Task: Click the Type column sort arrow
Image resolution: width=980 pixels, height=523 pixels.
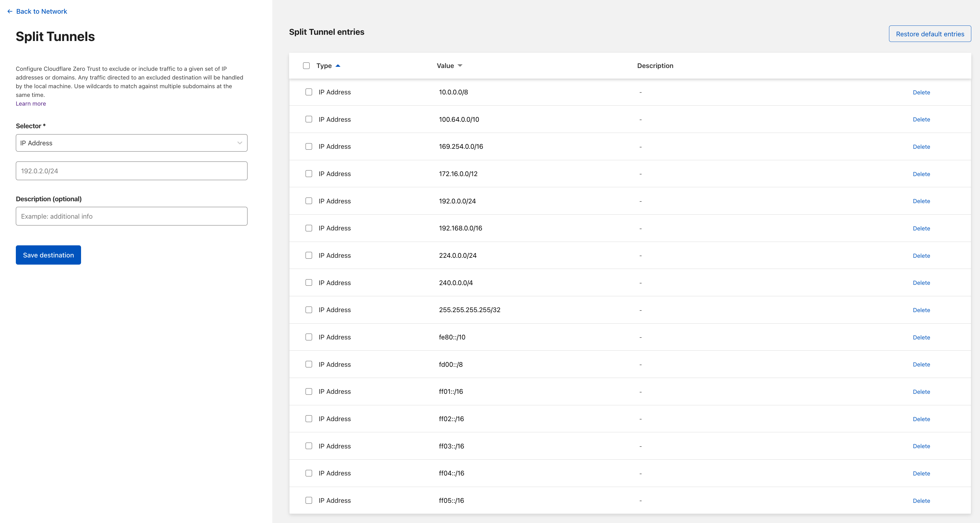Action: [x=338, y=66]
